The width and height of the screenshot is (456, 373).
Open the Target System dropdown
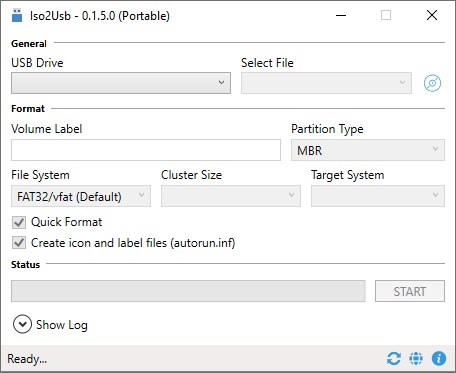(x=378, y=196)
